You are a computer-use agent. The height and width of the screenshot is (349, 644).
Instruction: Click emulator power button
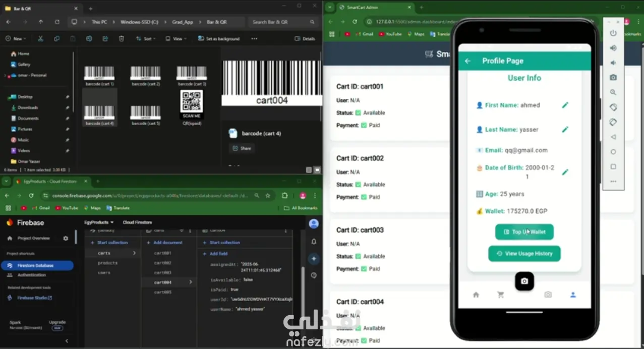613,33
